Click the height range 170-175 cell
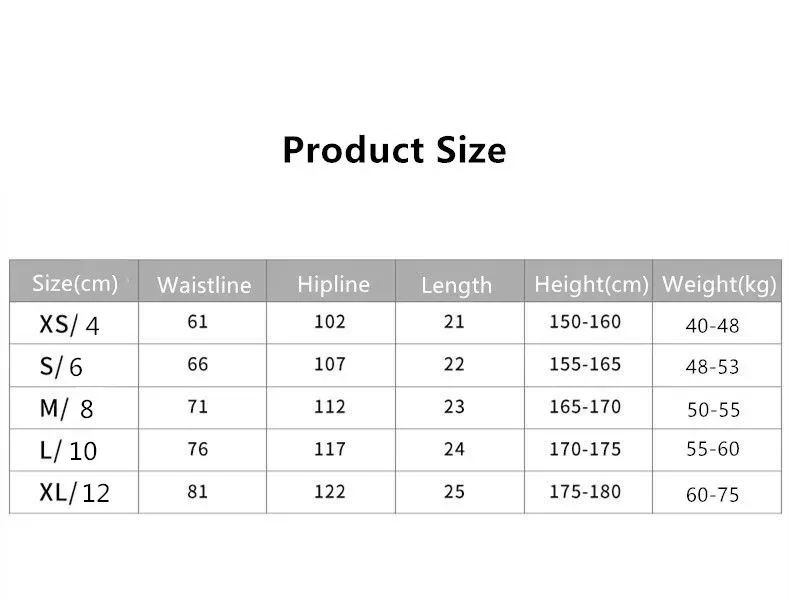 585,449
